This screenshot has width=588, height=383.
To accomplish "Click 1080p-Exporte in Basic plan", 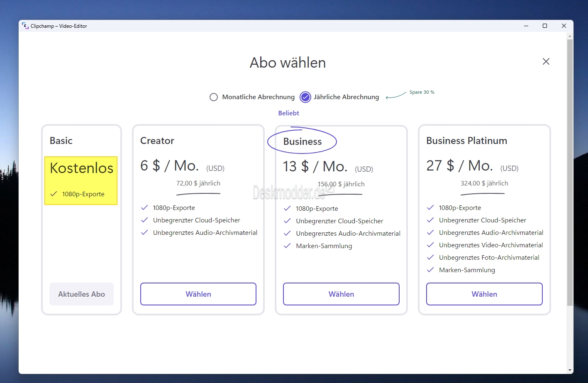I will 83,194.
